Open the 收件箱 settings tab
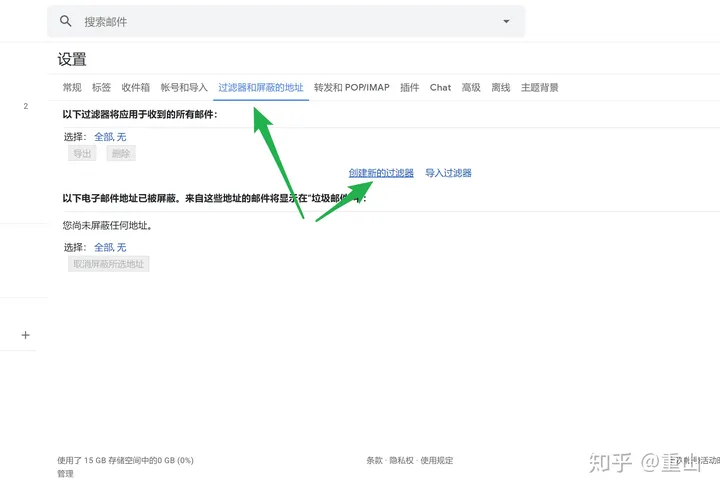 [135, 87]
